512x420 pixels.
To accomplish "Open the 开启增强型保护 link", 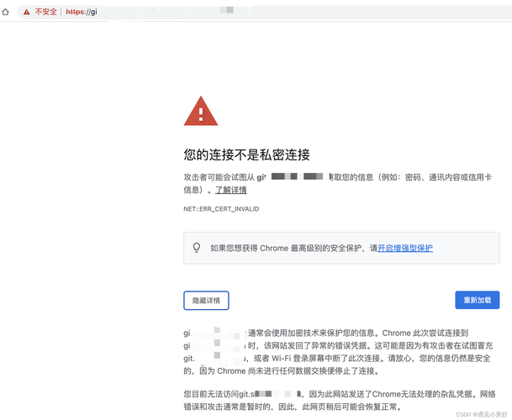I will click(405, 248).
